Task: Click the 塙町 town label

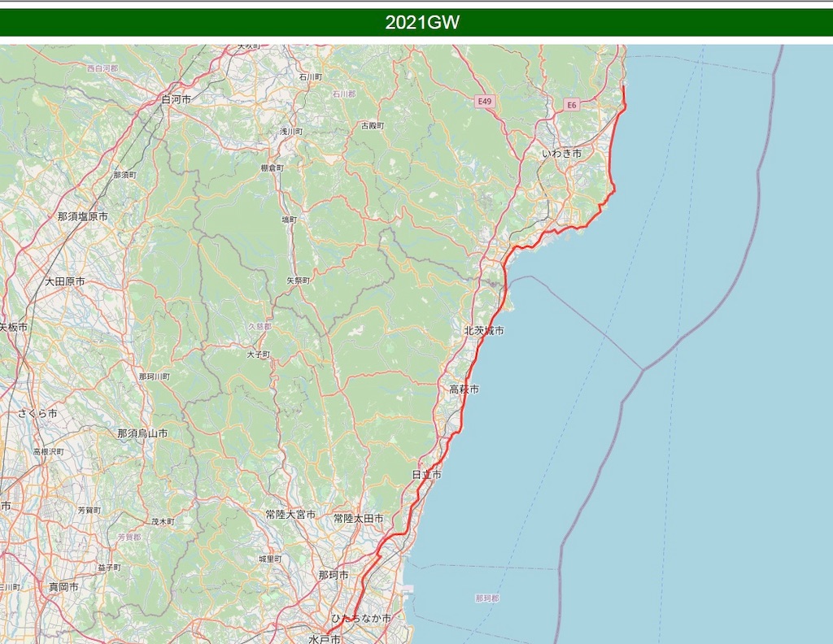Action: (290, 220)
